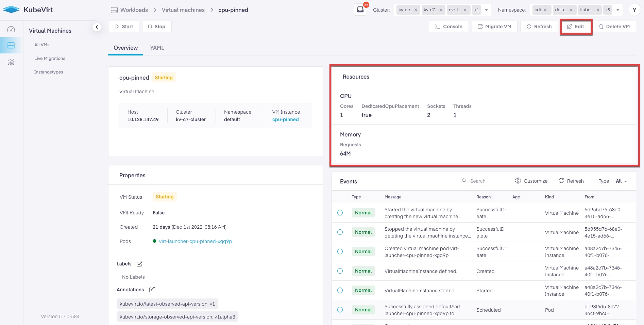This screenshot has width=644, height=325.
Task: Open the virt-launcher-cpu-pinned-xgq9p pod link
Action: 195,241
